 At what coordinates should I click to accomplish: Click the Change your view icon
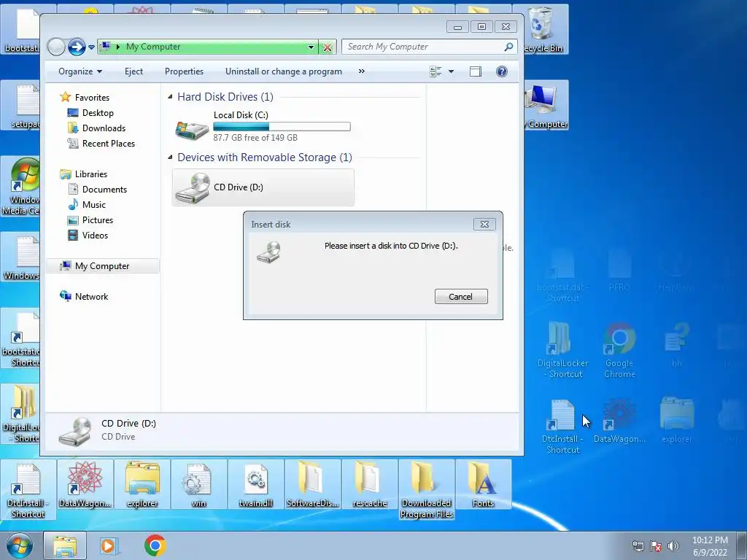click(x=436, y=71)
